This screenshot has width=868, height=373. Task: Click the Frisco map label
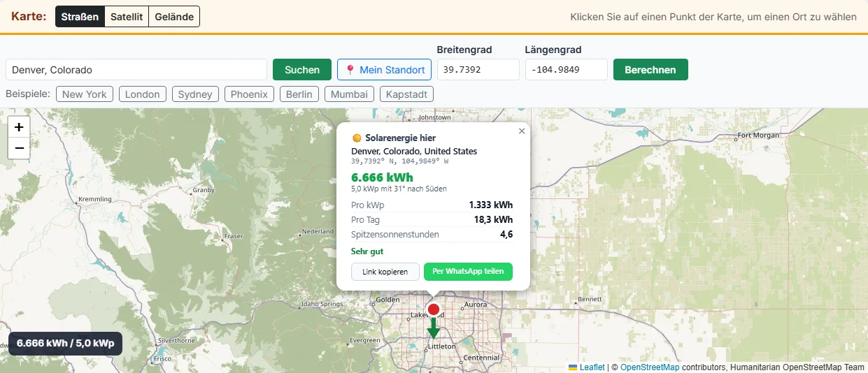[x=163, y=358]
